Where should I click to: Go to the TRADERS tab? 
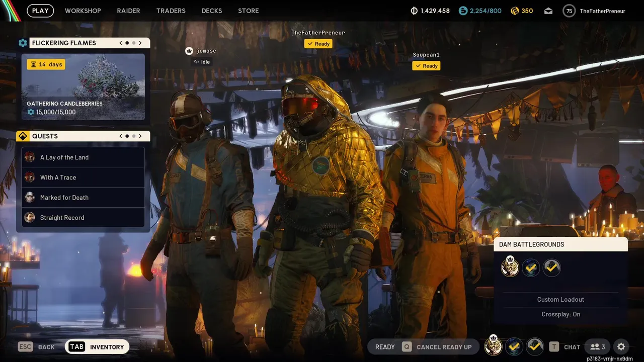pos(171,11)
